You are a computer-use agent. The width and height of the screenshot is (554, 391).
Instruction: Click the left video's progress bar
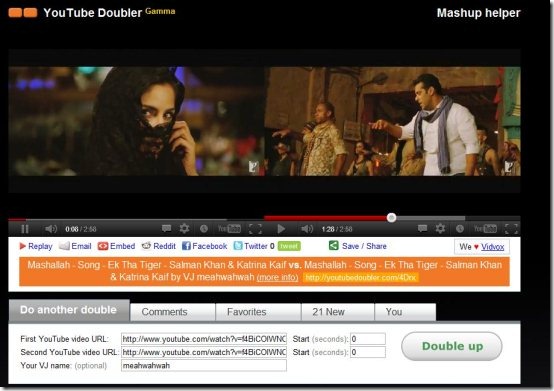[x=136, y=219]
